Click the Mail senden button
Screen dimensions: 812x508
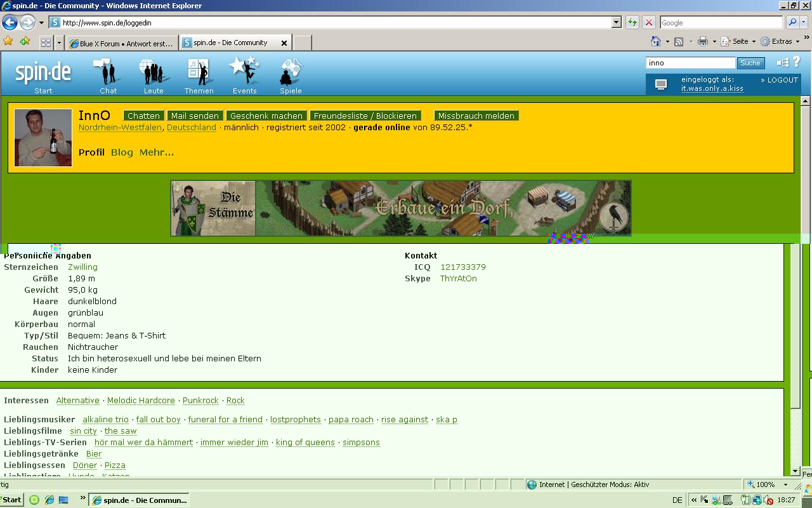[195, 116]
